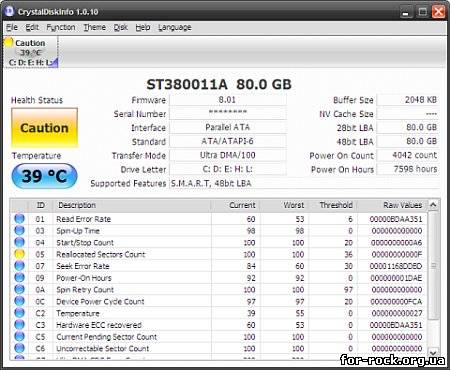Click the yellow Caution health status button
The height and width of the screenshot is (370, 450).
tap(44, 128)
